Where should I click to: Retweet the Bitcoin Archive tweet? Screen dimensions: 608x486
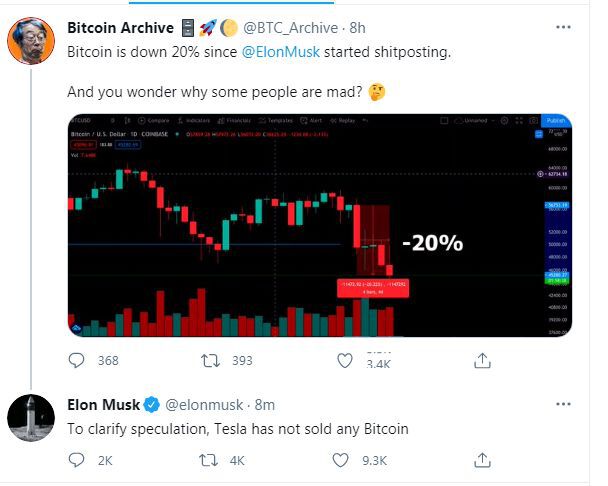211,361
